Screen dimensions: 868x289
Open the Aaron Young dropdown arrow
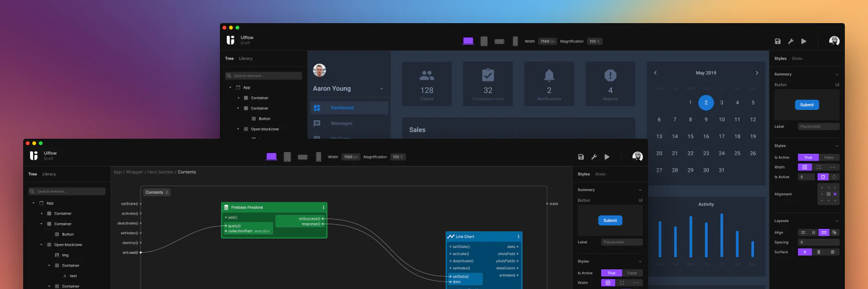(x=381, y=89)
